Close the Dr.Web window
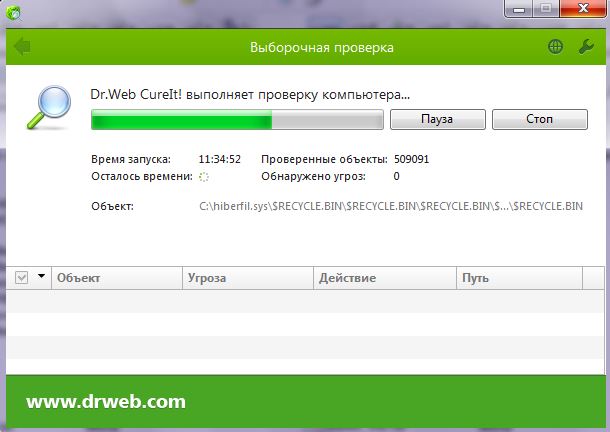Viewport: 610px width, 432px height. coord(583,9)
